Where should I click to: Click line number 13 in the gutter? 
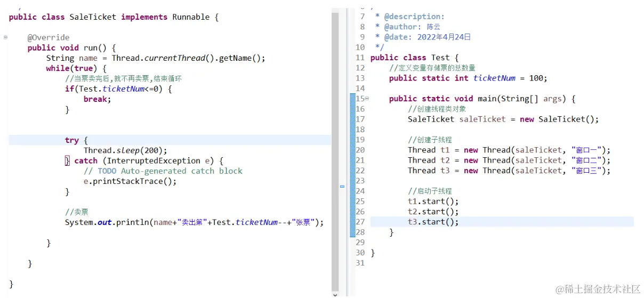360,78
